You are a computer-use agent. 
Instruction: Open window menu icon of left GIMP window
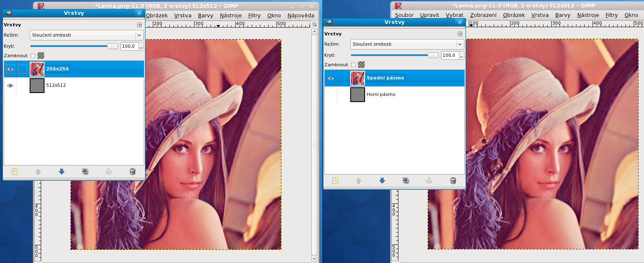[41, 6]
